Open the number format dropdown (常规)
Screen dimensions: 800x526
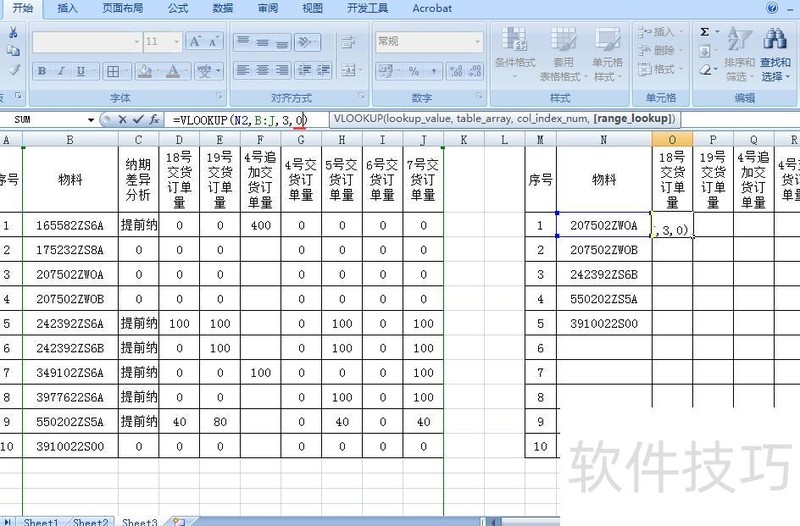(477, 42)
